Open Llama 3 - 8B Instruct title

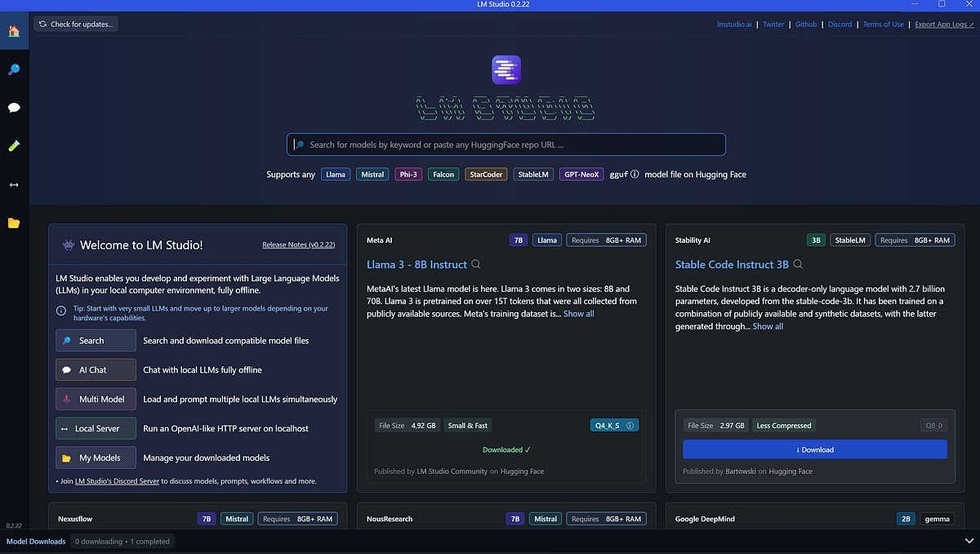417,265
